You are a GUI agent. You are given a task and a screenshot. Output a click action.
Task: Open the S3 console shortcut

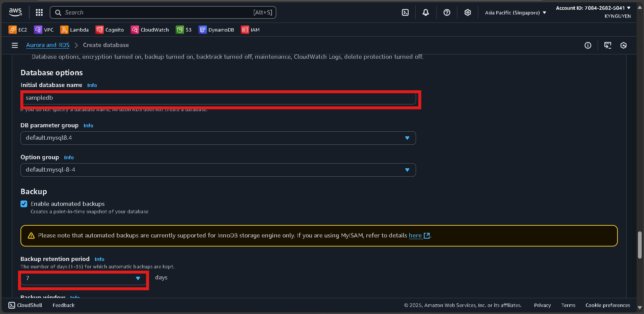183,30
